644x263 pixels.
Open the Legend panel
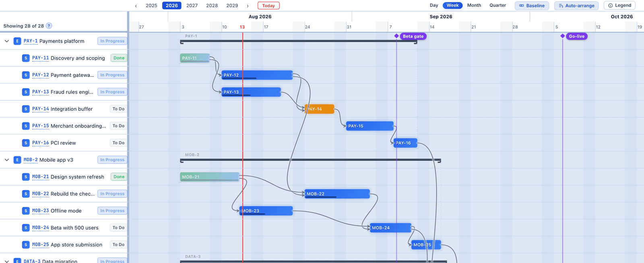click(619, 5)
